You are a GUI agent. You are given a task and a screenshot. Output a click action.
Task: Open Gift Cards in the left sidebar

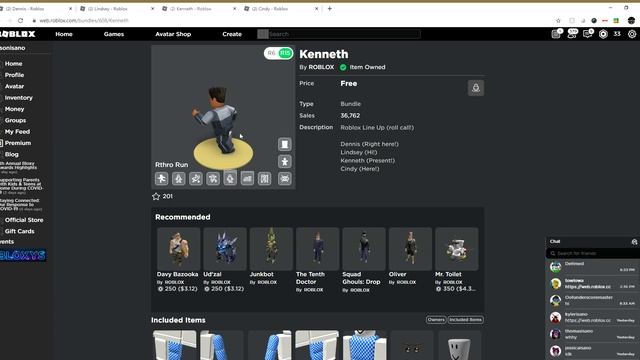(x=20, y=231)
